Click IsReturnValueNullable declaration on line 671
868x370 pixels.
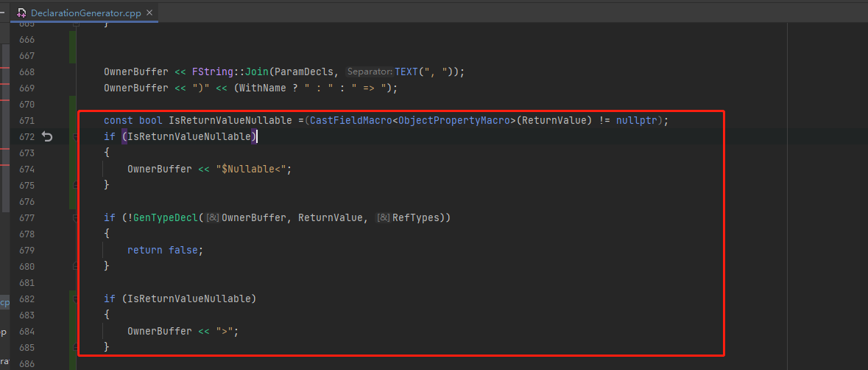pyautogui.click(x=230, y=121)
